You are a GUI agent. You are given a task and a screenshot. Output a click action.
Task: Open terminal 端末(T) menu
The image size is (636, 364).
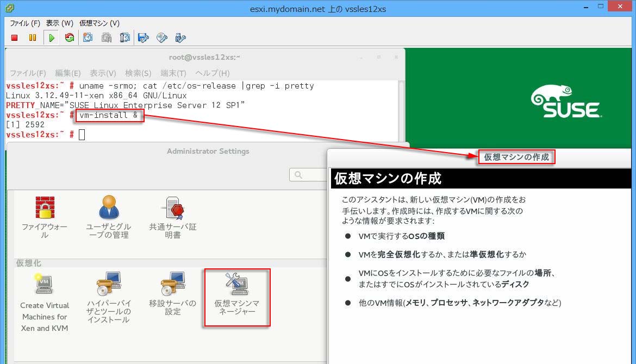tap(173, 73)
